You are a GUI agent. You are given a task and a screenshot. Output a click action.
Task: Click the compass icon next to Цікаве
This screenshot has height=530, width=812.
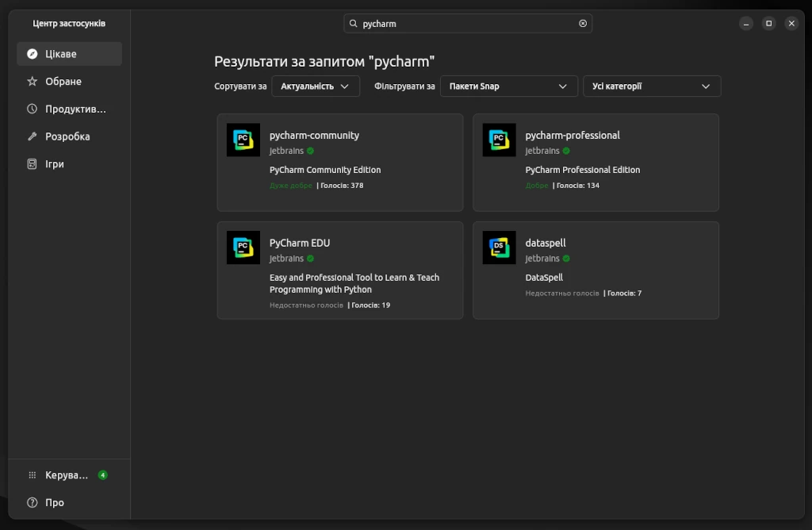tap(32, 54)
